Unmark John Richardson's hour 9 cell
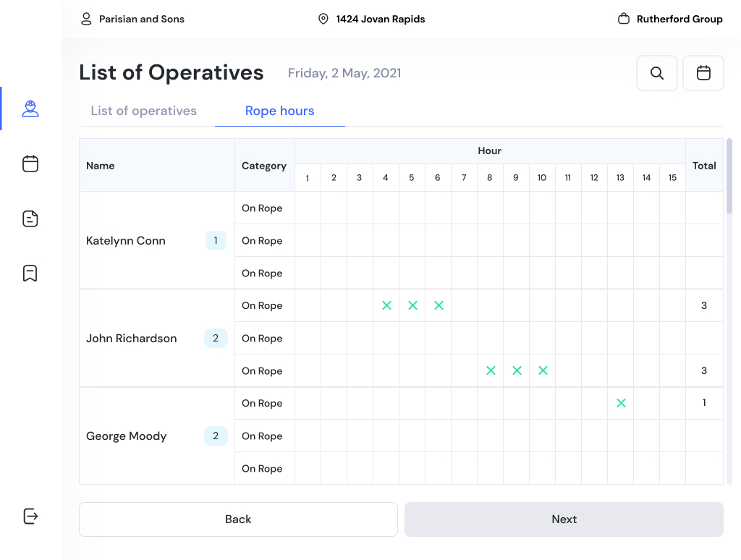The image size is (741, 560). [517, 370]
